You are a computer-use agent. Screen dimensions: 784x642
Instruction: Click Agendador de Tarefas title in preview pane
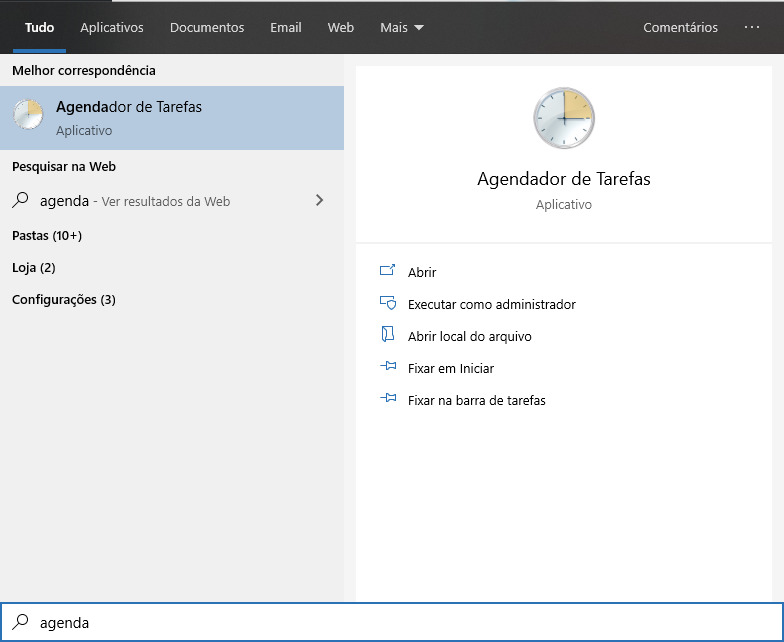point(564,179)
